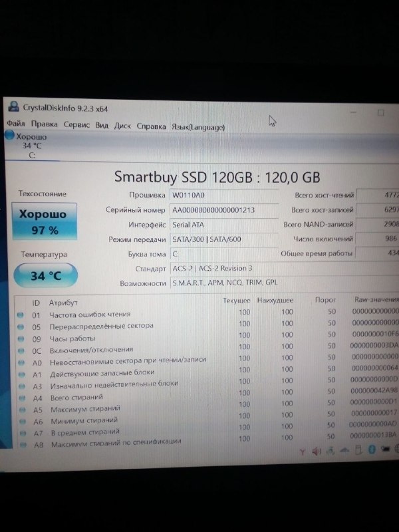Click the red Y tray icon
The height and width of the screenshot is (532, 399).
(303, 452)
